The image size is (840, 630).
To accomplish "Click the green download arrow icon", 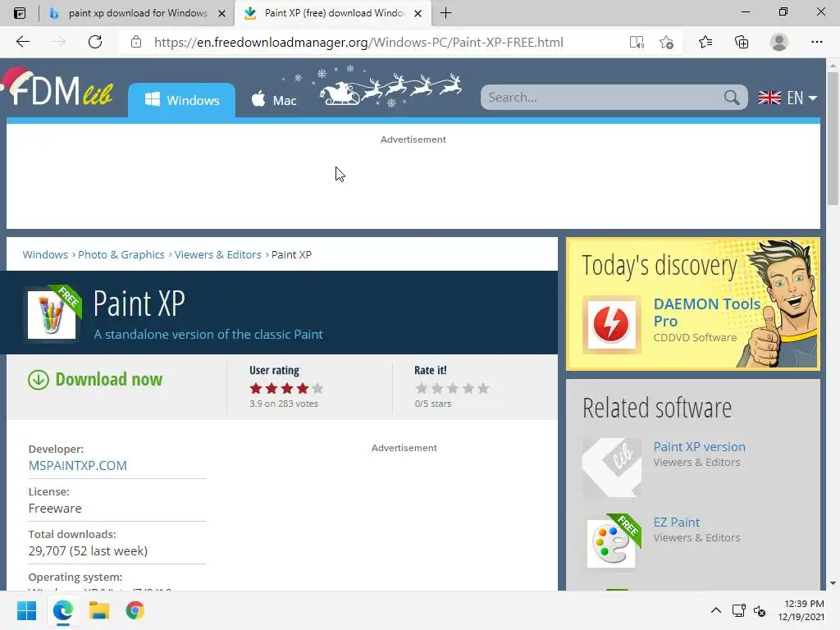I will [x=39, y=380].
